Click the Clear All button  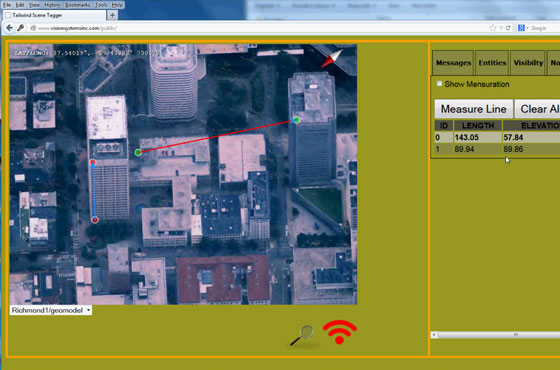click(538, 109)
